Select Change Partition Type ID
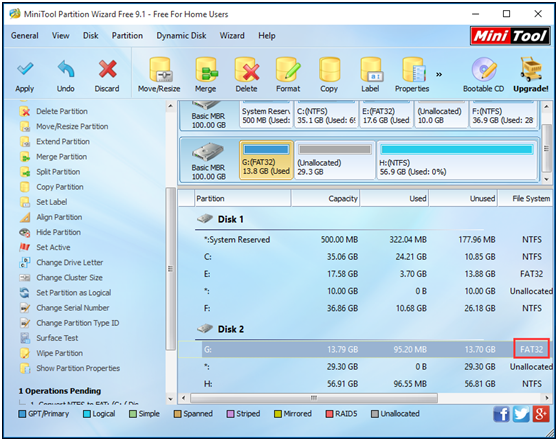This screenshot has height=441, width=558. (x=78, y=323)
